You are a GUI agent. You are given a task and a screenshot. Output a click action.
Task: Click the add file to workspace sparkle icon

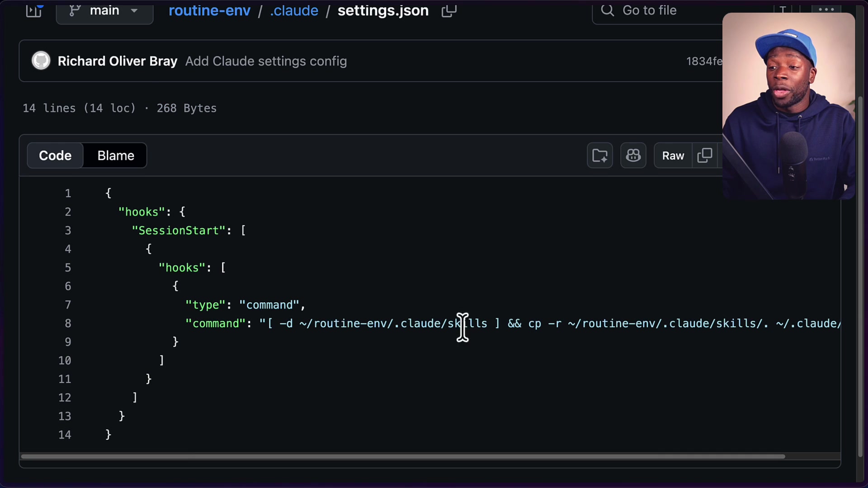tap(599, 155)
